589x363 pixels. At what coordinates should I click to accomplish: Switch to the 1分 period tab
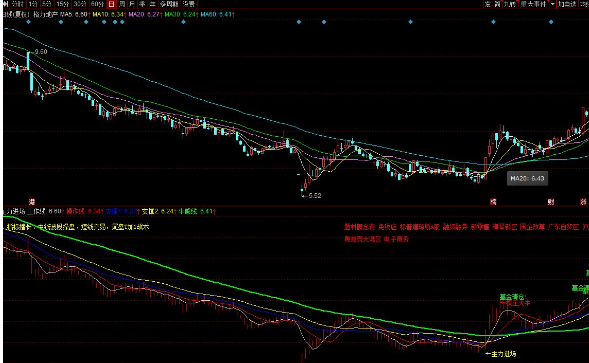tap(33, 4)
